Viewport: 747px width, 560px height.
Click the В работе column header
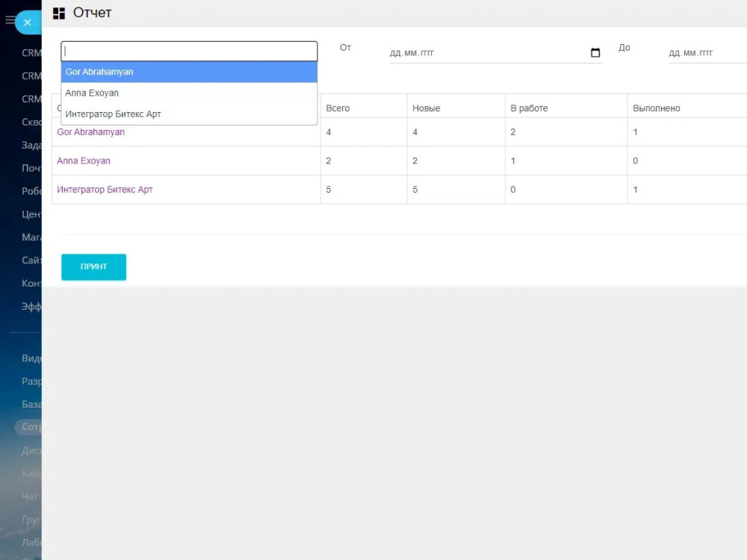pyautogui.click(x=529, y=108)
